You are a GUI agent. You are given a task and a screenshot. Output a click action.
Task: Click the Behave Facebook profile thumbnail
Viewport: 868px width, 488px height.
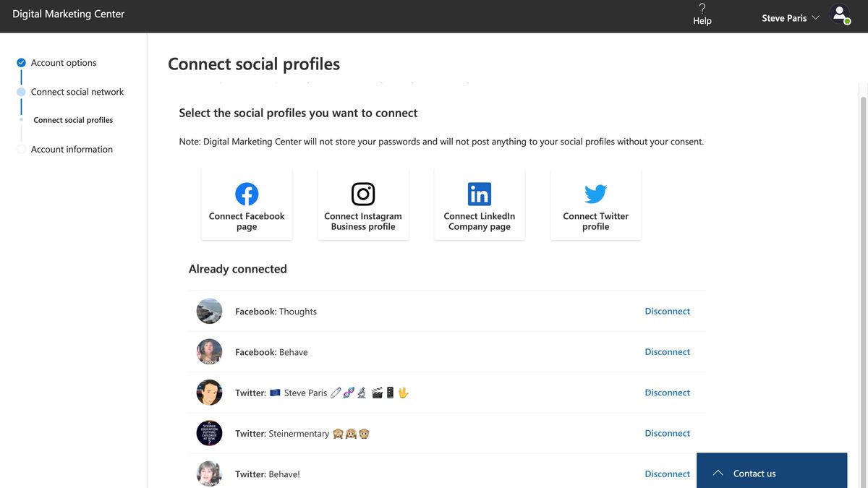point(209,351)
